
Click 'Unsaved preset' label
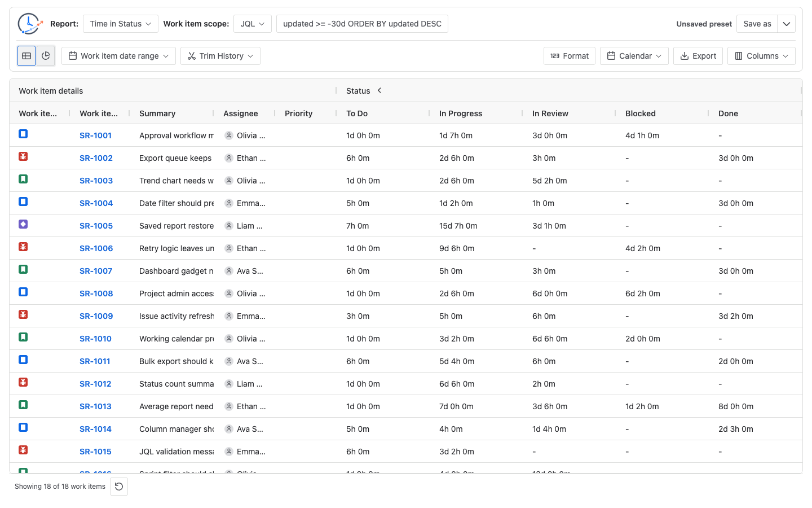point(704,24)
